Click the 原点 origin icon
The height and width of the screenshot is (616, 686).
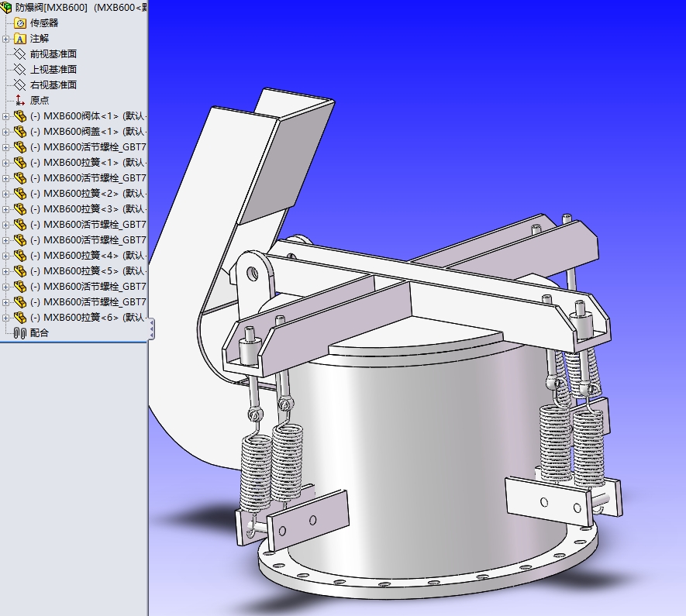coord(19,101)
